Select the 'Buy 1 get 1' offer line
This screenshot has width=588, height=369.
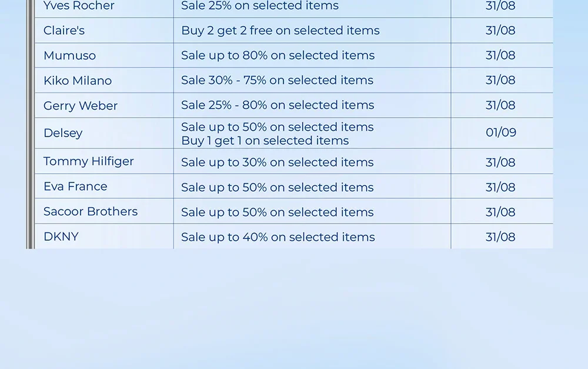265,141
